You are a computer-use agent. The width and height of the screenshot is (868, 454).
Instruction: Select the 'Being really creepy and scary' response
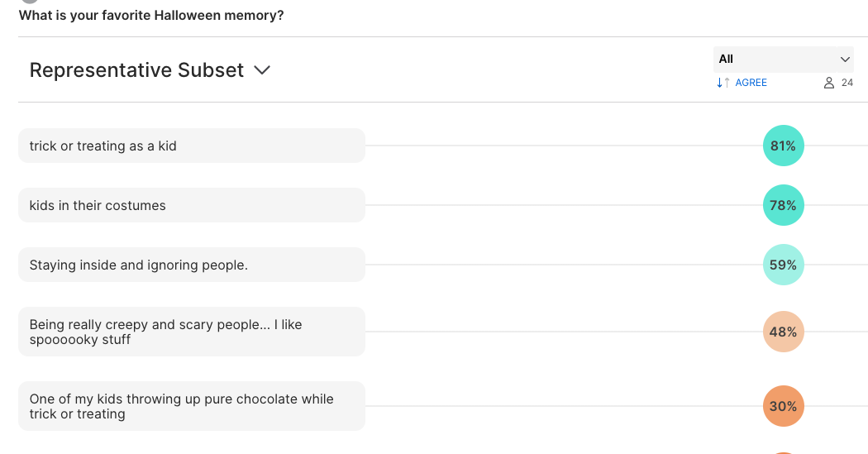[192, 332]
